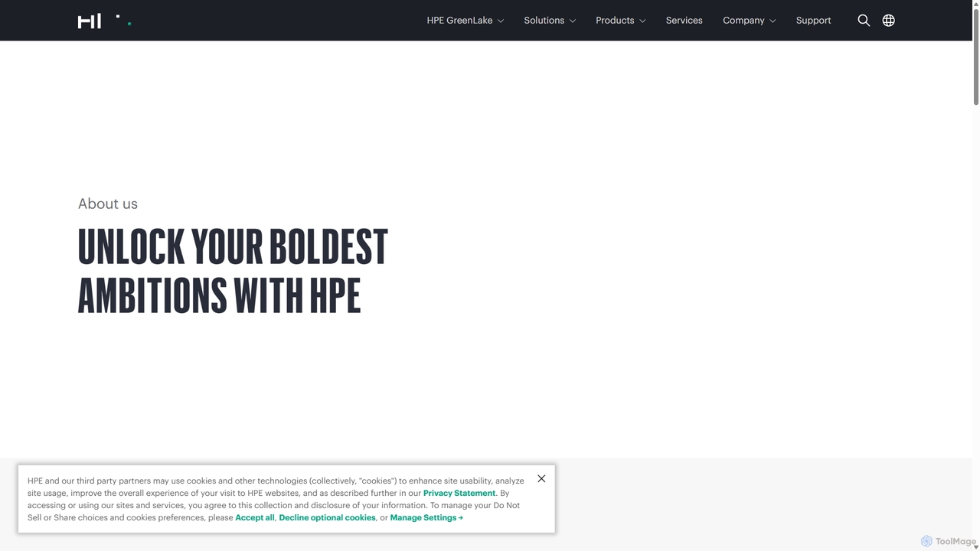
Task: Dismiss cookie banner with X icon
Action: tap(541, 478)
